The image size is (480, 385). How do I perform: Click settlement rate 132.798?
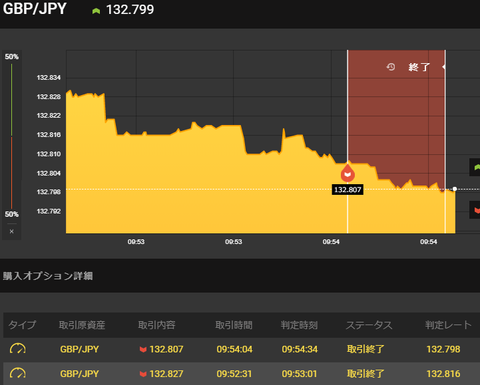tap(443, 349)
